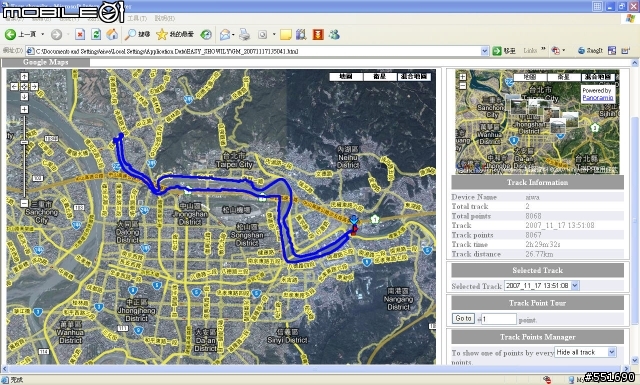
Task: Open the Back button history dropdown arrow
Action: point(42,34)
